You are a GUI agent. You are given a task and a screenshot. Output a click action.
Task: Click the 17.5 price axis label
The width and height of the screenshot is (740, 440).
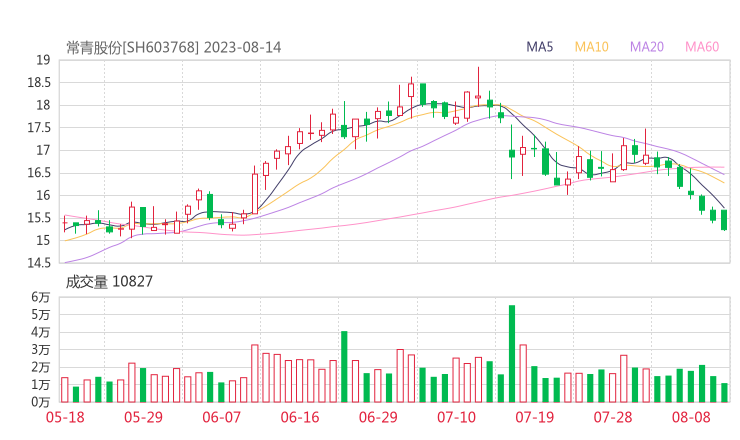click(39, 127)
